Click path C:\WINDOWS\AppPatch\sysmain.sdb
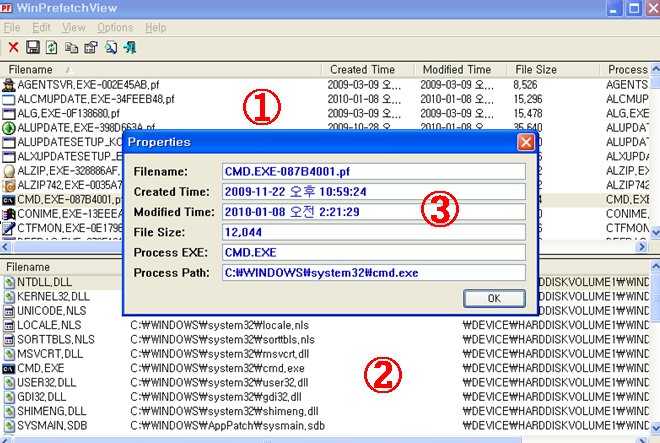This screenshot has height=443, width=660. (227, 426)
